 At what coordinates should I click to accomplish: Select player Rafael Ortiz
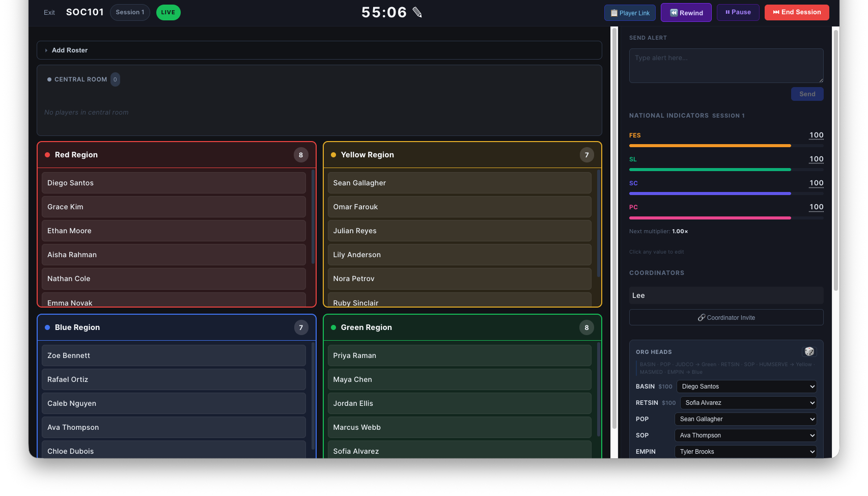(x=174, y=379)
